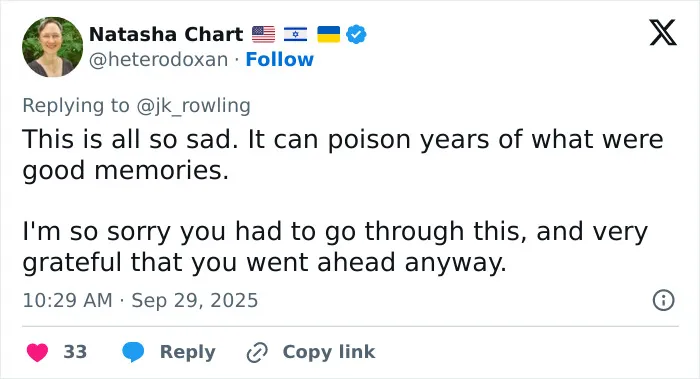Click the Israel flag emoji
Screen dimensions: 700x379
pos(296,34)
